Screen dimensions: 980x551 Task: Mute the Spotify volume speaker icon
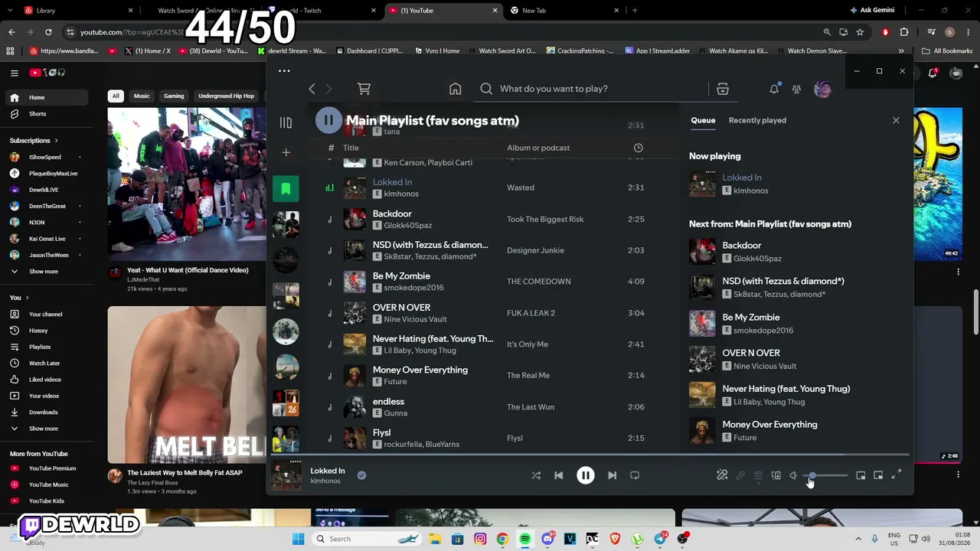(x=794, y=475)
